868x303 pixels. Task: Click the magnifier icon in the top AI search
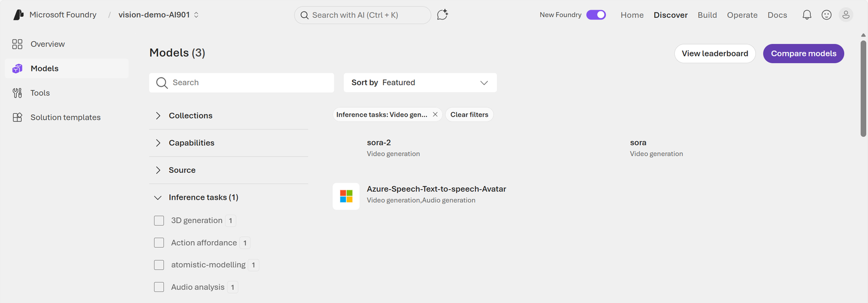tap(304, 15)
